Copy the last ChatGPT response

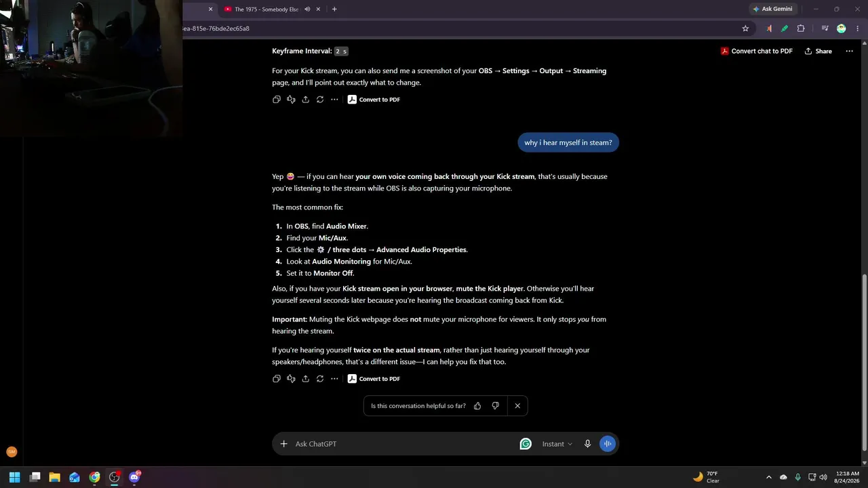(277, 379)
